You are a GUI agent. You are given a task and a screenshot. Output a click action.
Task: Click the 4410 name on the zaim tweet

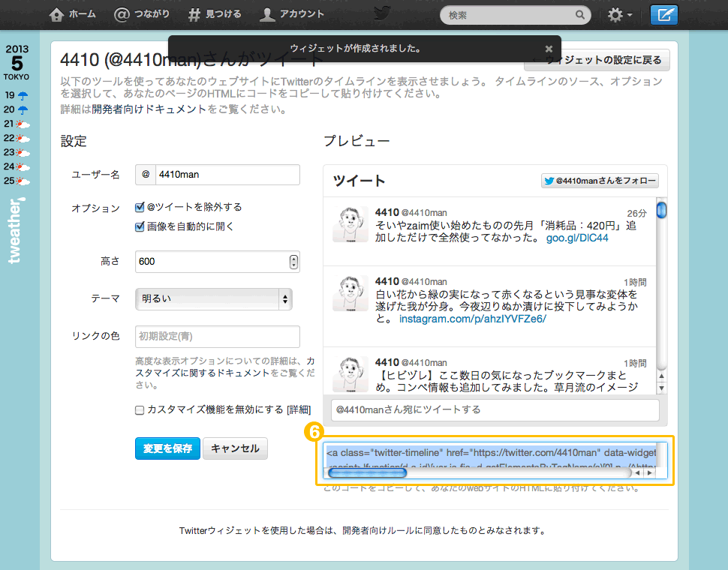click(387, 213)
